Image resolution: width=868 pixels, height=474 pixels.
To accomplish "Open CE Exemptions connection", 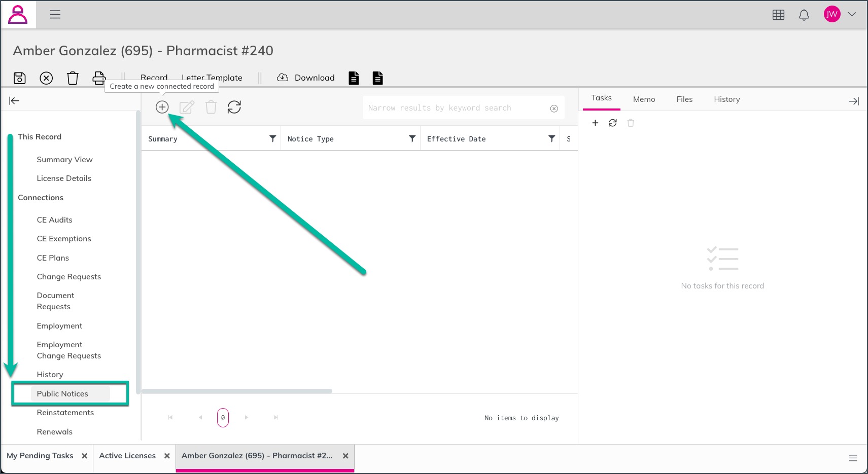I will (x=64, y=239).
